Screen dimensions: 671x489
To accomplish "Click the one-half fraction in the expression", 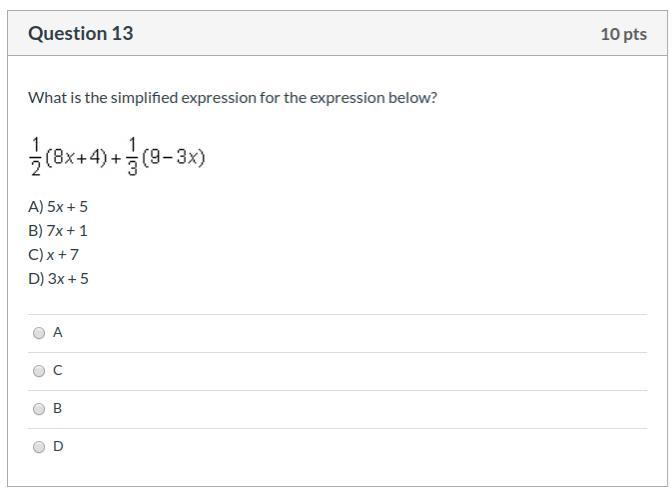I will 36,157.
